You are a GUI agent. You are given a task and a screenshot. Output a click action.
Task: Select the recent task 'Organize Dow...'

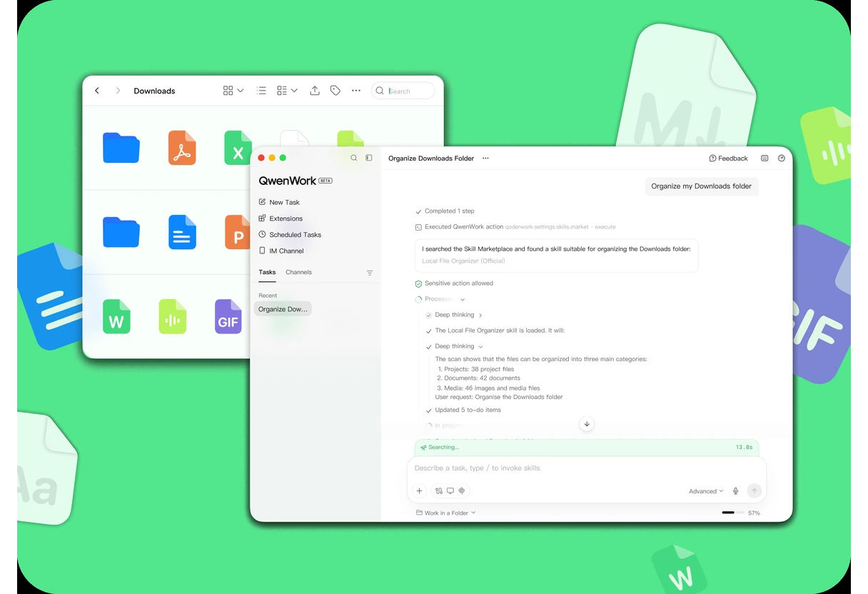point(283,309)
